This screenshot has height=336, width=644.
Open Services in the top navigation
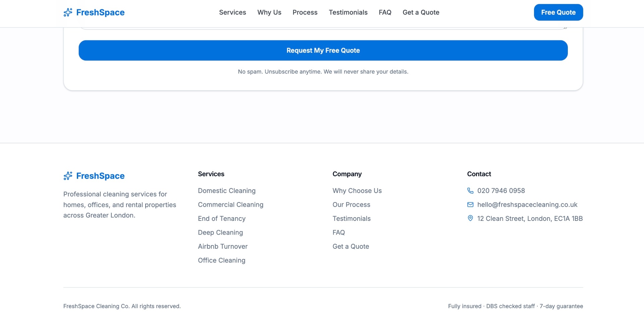[232, 12]
